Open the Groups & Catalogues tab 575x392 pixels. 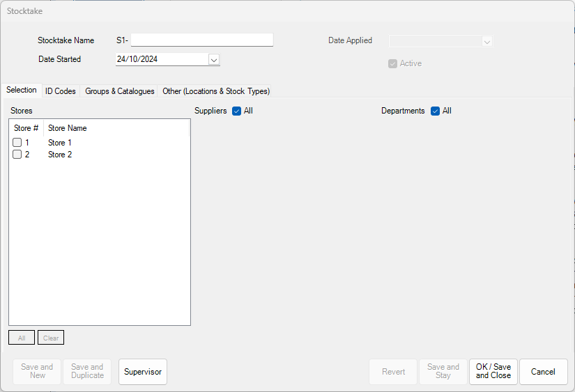120,91
